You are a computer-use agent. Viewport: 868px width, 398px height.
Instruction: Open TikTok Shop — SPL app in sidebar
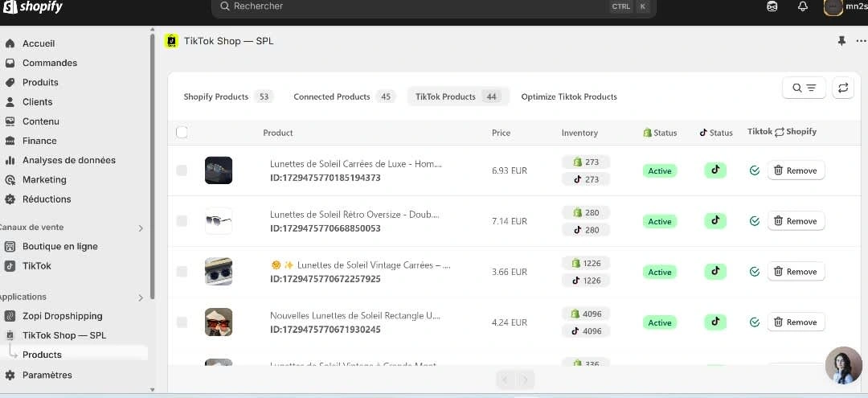tap(63, 335)
